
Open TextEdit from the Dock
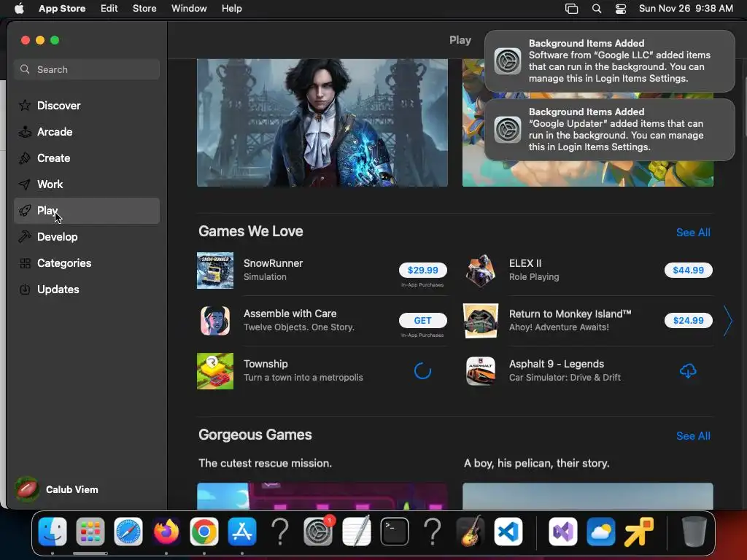tap(356, 532)
